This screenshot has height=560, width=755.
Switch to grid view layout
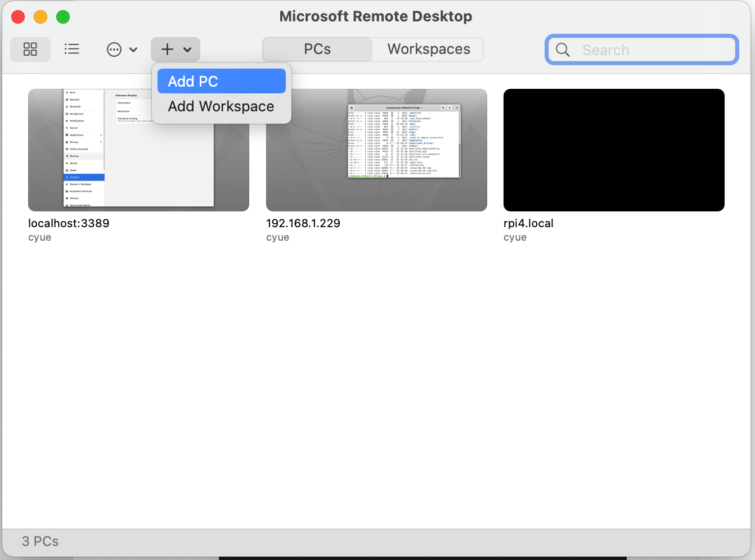[x=30, y=49]
